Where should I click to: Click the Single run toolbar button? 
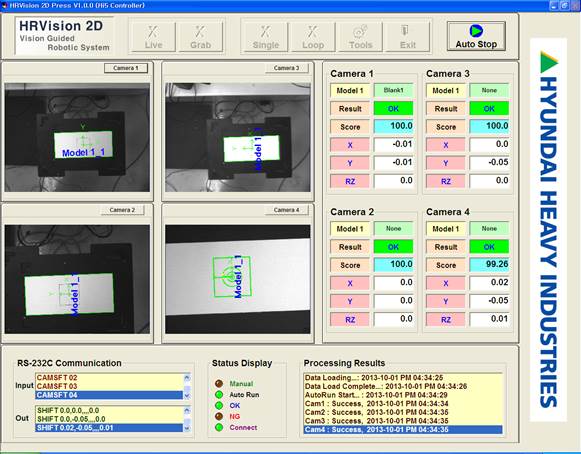pos(265,37)
